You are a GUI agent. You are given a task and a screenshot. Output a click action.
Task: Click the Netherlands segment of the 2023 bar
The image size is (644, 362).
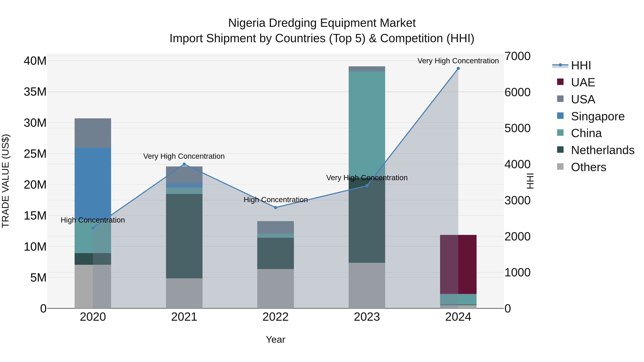pyautogui.click(x=367, y=220)
